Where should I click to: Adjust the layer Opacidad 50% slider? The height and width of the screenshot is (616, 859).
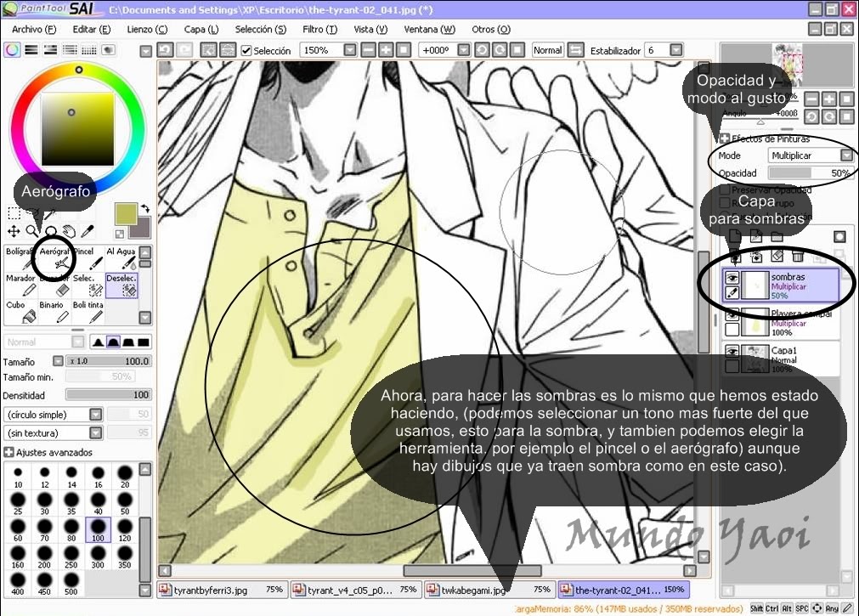pyautogui.click(x=811, y=172)
